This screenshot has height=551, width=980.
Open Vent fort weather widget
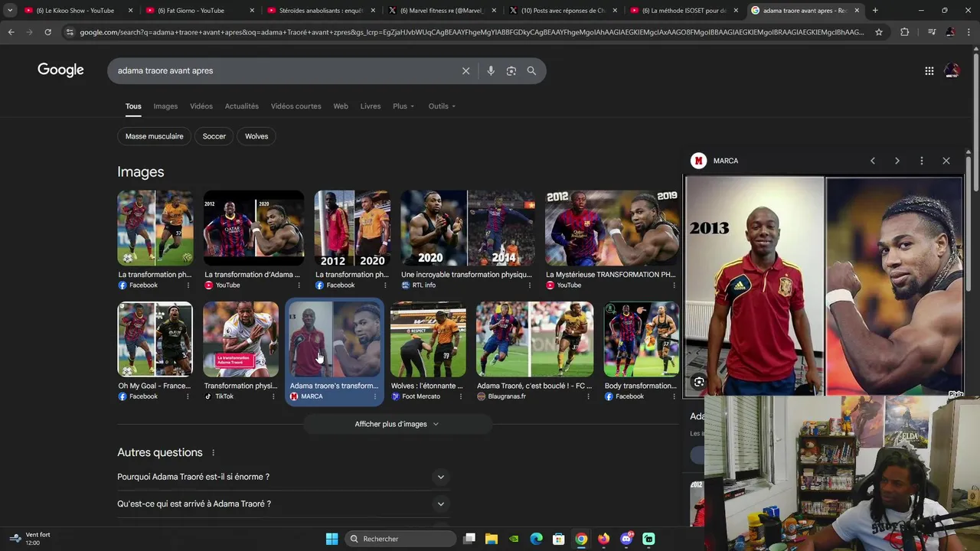coord(31,539)
